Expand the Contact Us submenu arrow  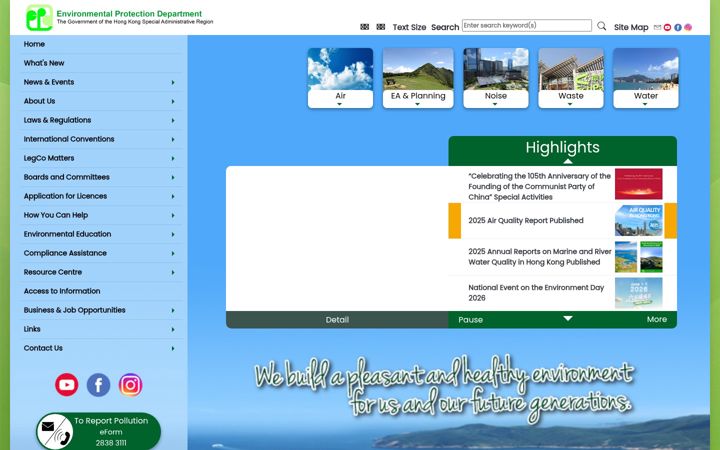tap(173, 349)
